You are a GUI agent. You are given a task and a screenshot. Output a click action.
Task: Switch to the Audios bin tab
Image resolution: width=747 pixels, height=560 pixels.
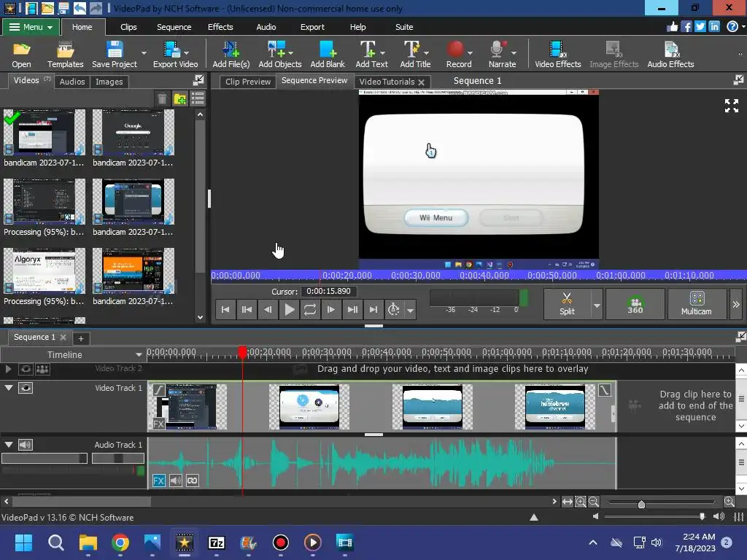pos(72,82)
